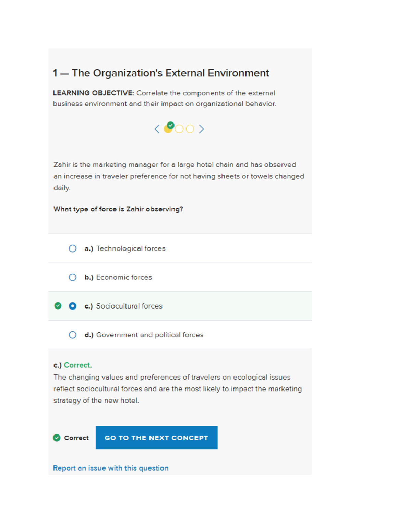Click the previous question left chevron

point(157,129)
